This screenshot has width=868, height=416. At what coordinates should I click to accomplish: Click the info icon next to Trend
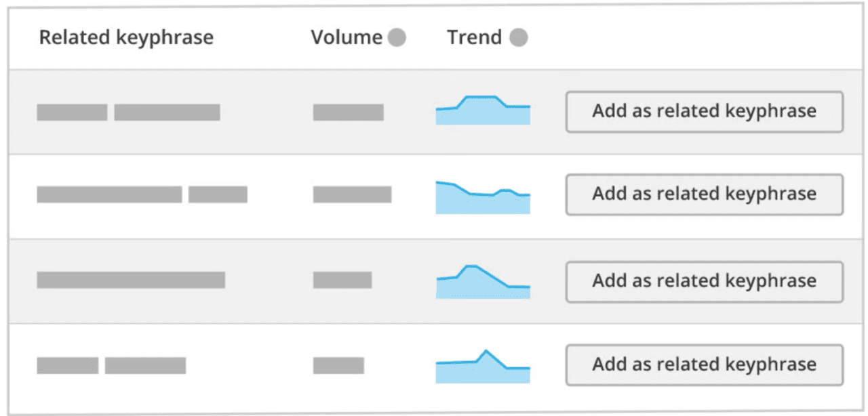(518, 38)
